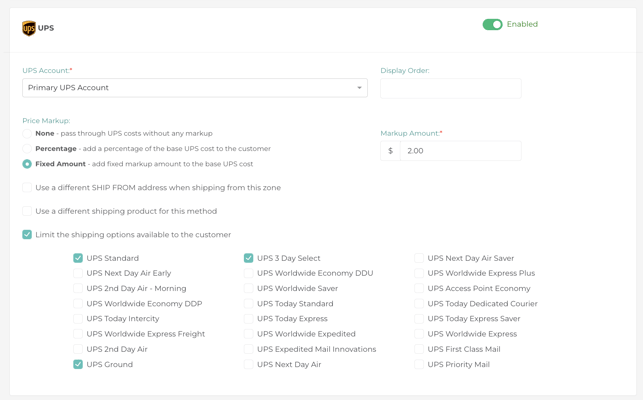Check UPS Next Day Air Early

(78, 273)
